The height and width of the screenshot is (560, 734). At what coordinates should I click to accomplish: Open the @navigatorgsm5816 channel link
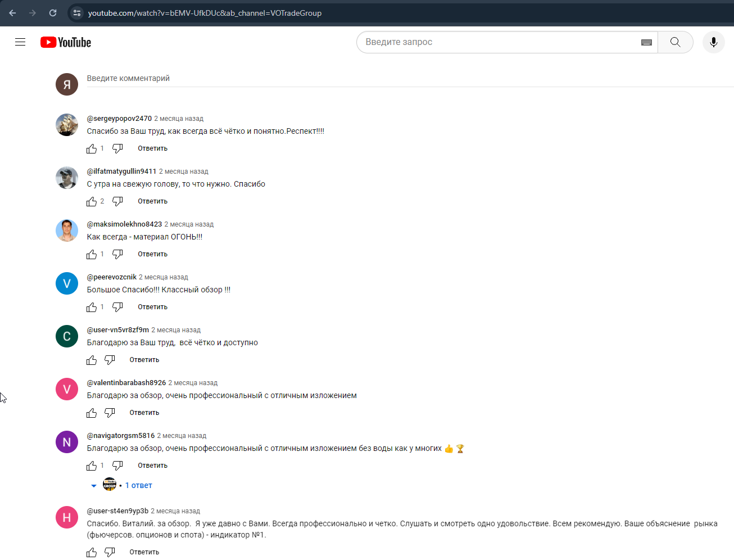tap(121, 436)
